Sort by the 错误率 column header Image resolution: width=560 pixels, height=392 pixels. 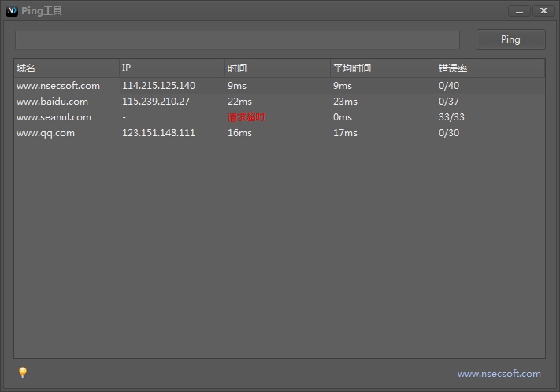tap(491, 68)
